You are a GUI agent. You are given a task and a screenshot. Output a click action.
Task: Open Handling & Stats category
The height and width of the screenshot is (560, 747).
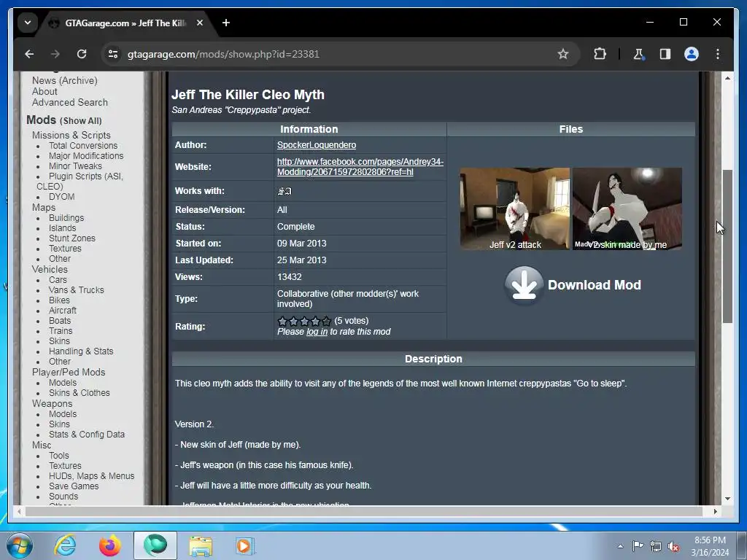point(81,351)
